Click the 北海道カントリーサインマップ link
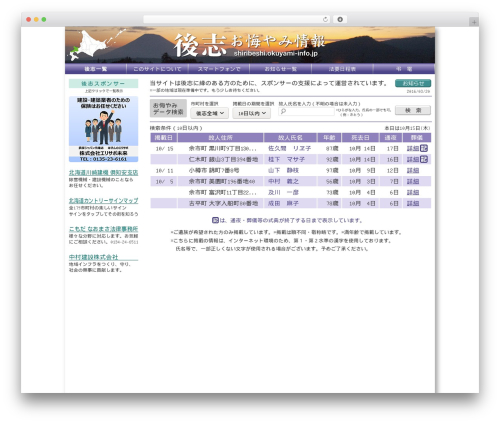 click(x=103, y=201)
